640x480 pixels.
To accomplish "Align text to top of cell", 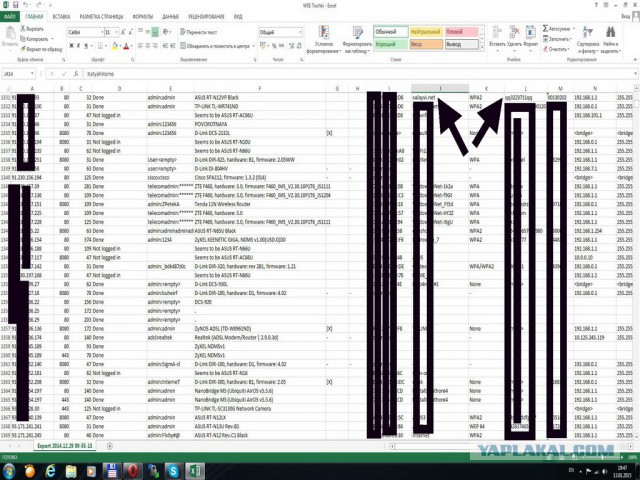I will (140, 31).
